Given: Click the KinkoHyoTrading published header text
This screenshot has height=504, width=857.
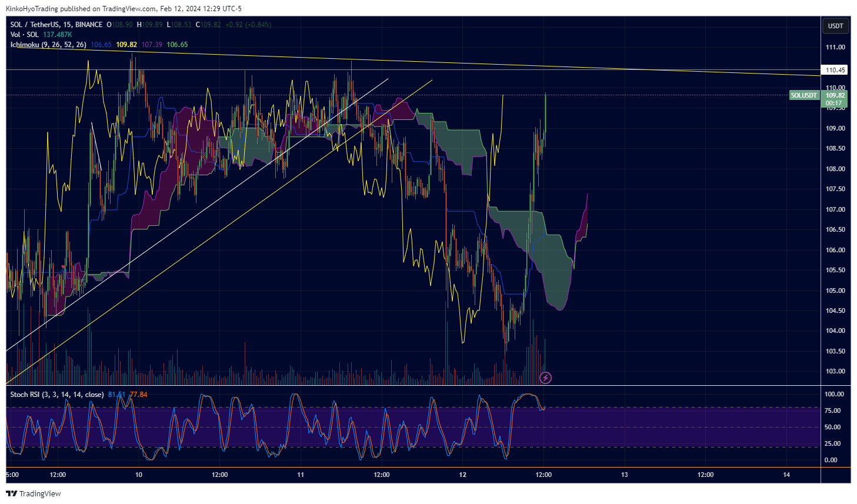Looking at the screenshot, I should [124, 9].
